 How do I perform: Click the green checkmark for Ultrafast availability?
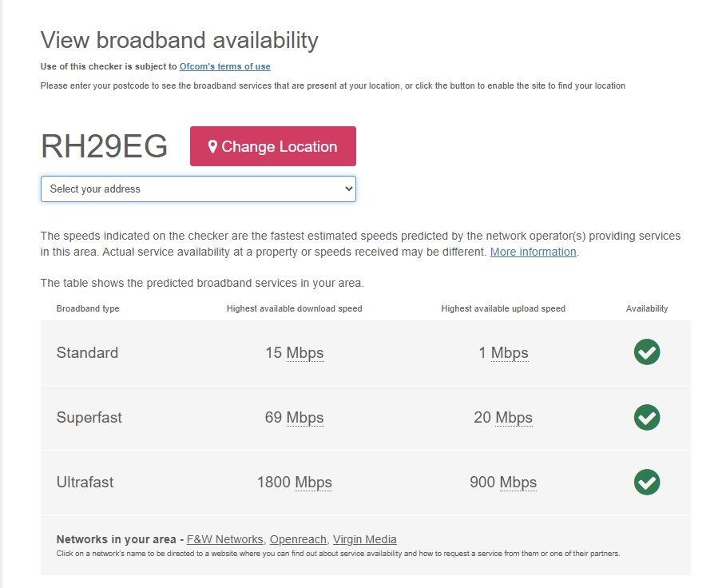click(647, 483)
